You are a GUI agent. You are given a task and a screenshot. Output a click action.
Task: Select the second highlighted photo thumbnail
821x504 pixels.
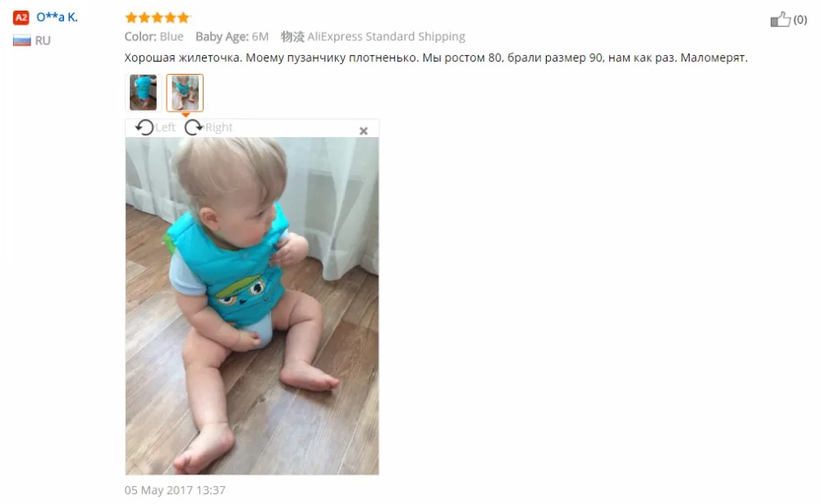pos(185,93)
